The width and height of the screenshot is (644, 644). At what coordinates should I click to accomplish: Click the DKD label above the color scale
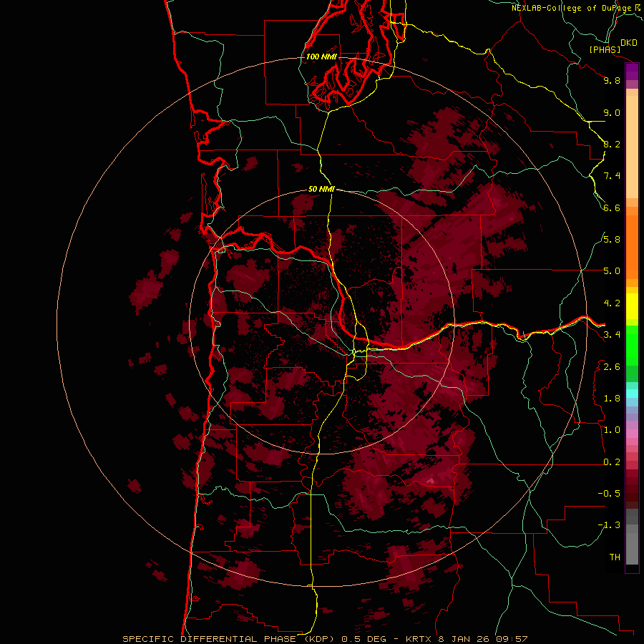pos(629,43)
